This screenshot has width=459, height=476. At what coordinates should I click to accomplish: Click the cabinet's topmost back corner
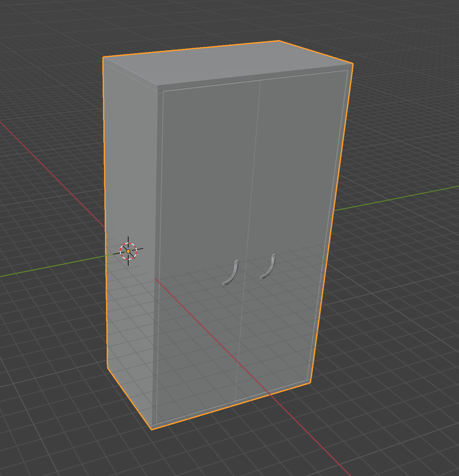[x=279, y=41]
